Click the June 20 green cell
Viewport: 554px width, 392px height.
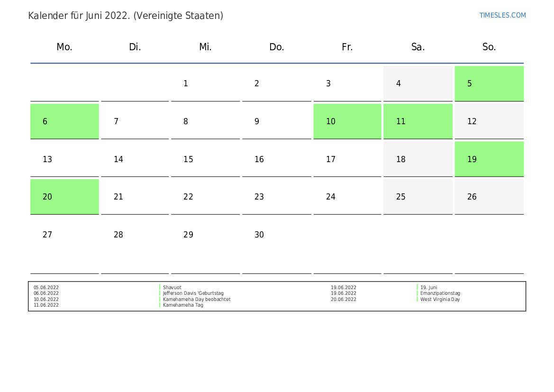pyautogui.click(x=64, y=197)
